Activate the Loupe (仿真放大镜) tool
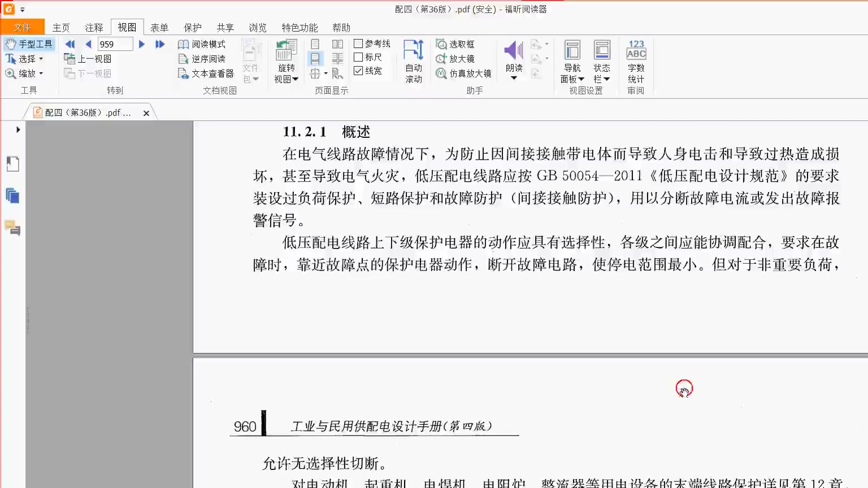This screenshot has width=868, height=488. (x=463, y=73)
